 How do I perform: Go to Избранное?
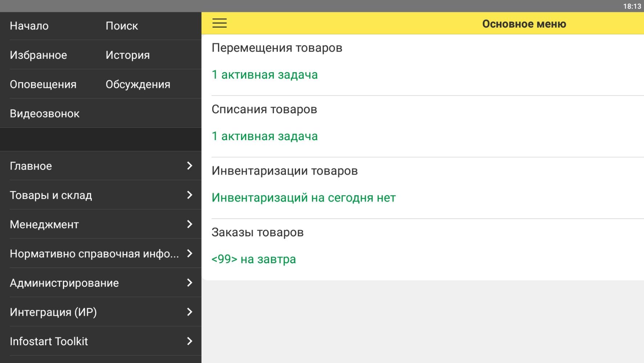pos(39,55)
